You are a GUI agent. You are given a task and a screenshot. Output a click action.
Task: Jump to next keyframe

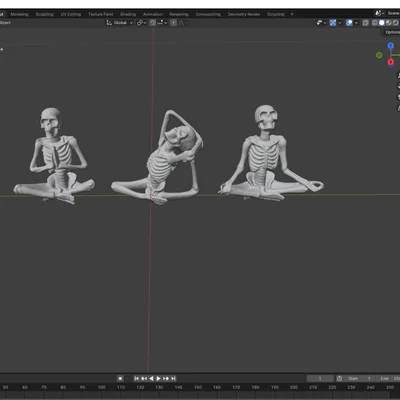click(166, 378)
